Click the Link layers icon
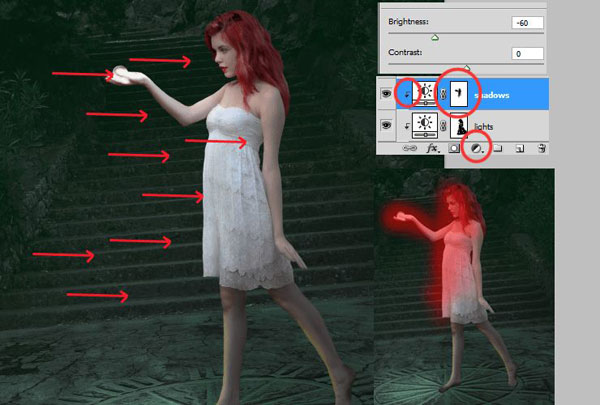Viewport: 600px width, 405px height. click(x=410, y=148)
